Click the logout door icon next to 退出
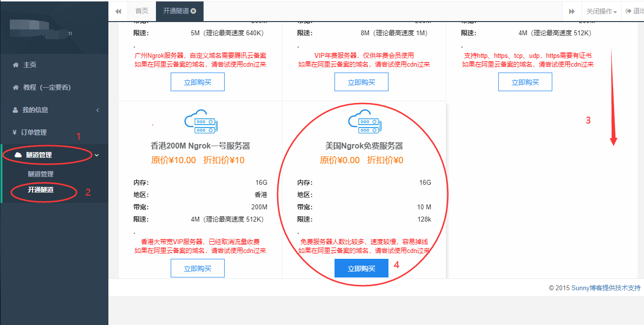This screenshot has width=644, height=325. point(628,11)
